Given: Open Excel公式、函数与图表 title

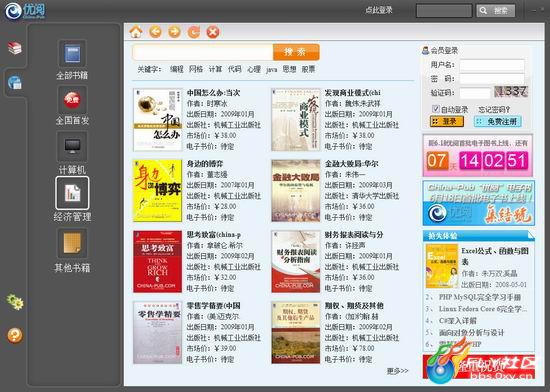Looking at the screenshot, I should tap(495, 256).
